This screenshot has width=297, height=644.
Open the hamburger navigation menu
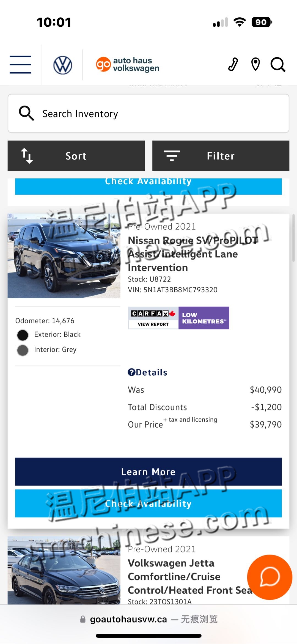click(20, 65)
